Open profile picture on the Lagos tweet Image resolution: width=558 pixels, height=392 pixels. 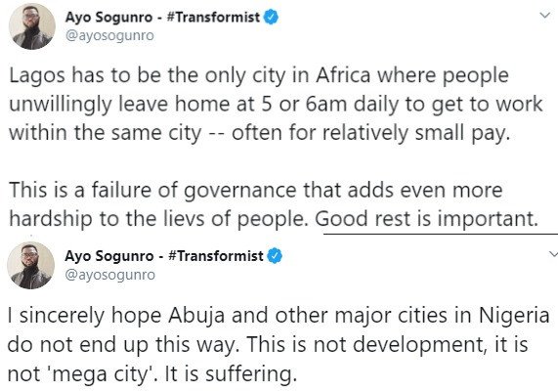(32, 26)
